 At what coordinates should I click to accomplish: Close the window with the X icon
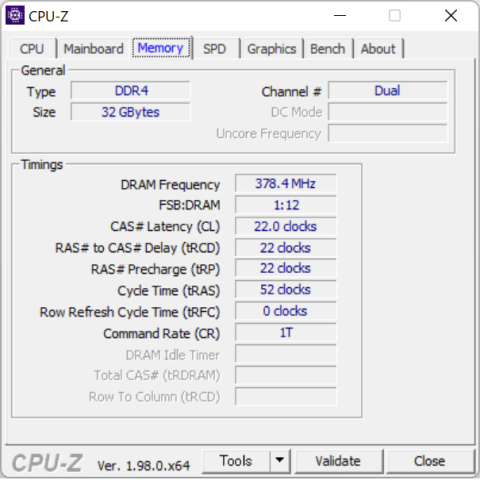(x=451, y=15)
